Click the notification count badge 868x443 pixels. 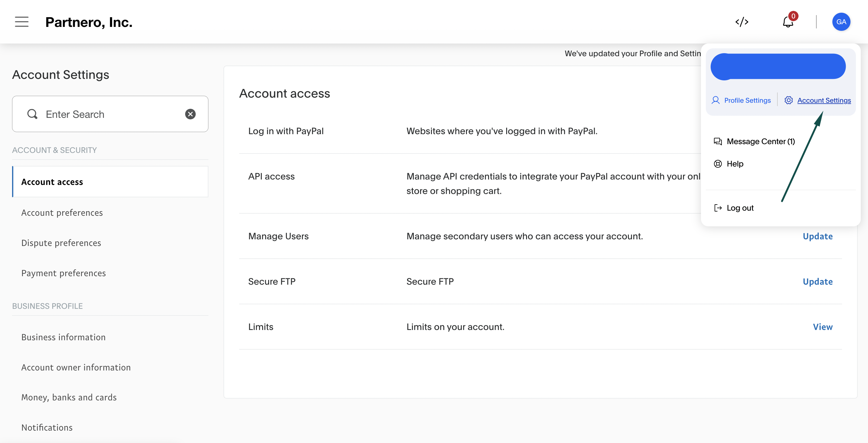click(x=793, y=16)
